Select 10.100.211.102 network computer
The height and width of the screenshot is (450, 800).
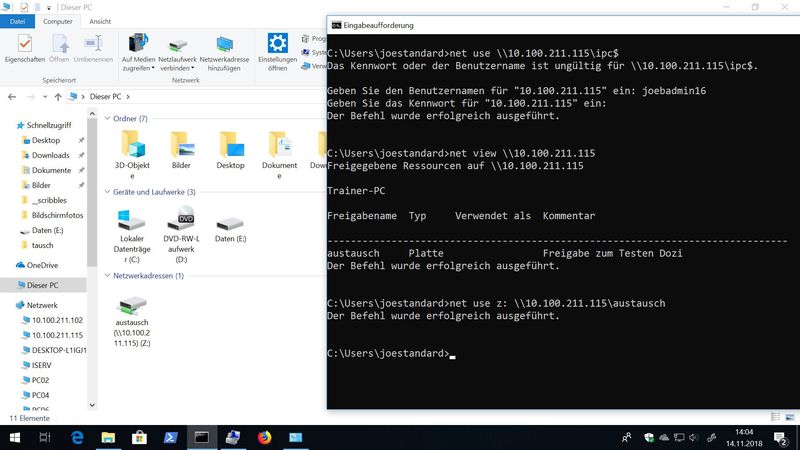click(x=57, y=320)
